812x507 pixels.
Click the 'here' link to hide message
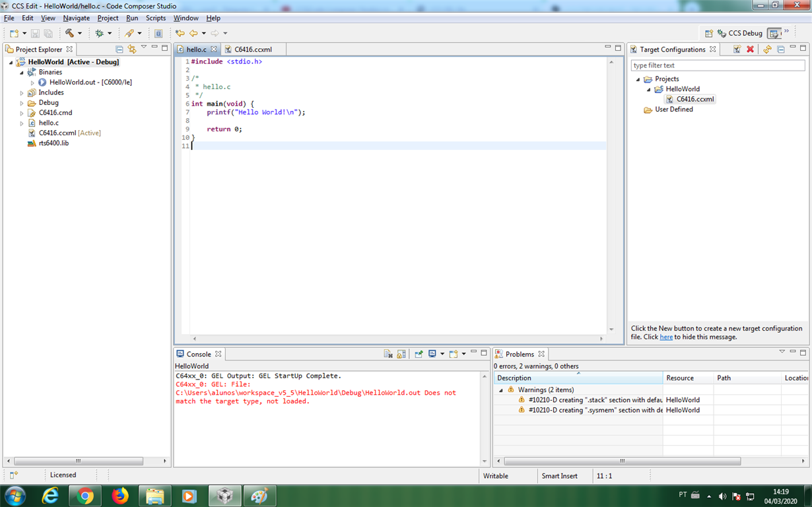pos(666,337)
